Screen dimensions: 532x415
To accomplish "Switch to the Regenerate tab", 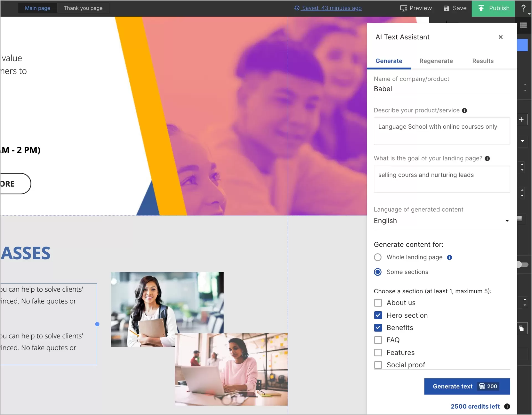I will point(436,61).
